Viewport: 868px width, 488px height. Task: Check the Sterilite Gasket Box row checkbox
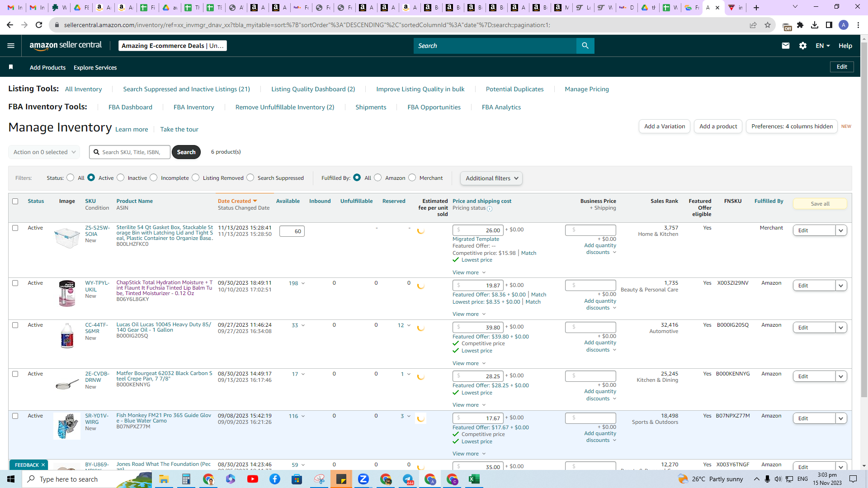point(15,228)
